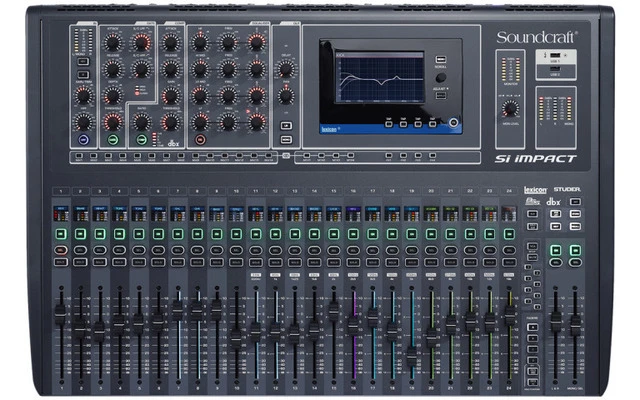Click the L&R master fader cap
The image size is (640, 400).
556,322
